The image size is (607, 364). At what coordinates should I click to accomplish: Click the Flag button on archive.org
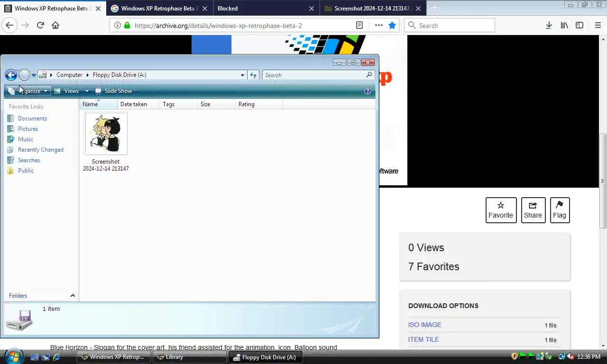[x=560, y=210]
